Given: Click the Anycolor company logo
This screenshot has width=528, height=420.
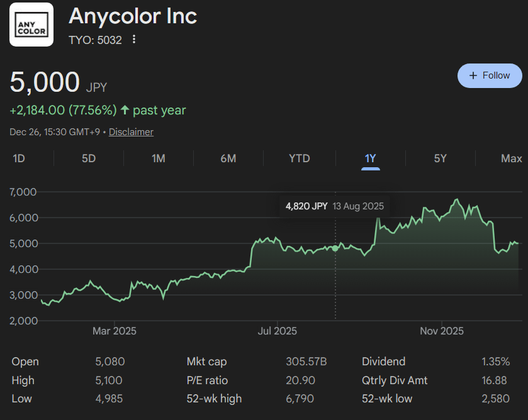Looking at the screenshot, I should (x=31, y=25).
